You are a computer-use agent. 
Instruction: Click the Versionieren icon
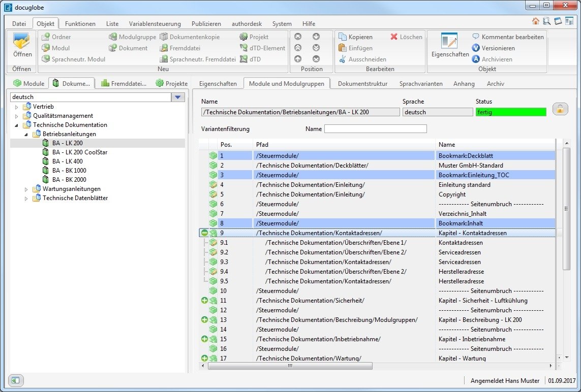pos(476,48)
